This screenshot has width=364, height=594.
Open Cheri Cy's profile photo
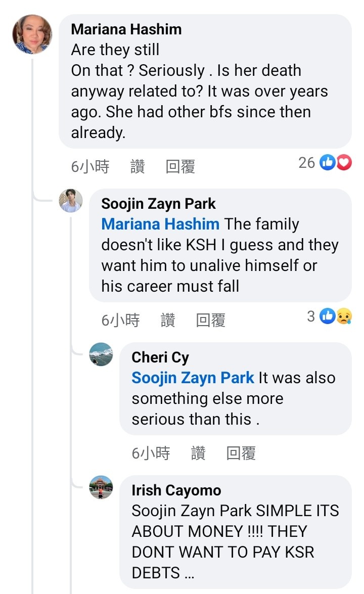[x=101, y=354]
